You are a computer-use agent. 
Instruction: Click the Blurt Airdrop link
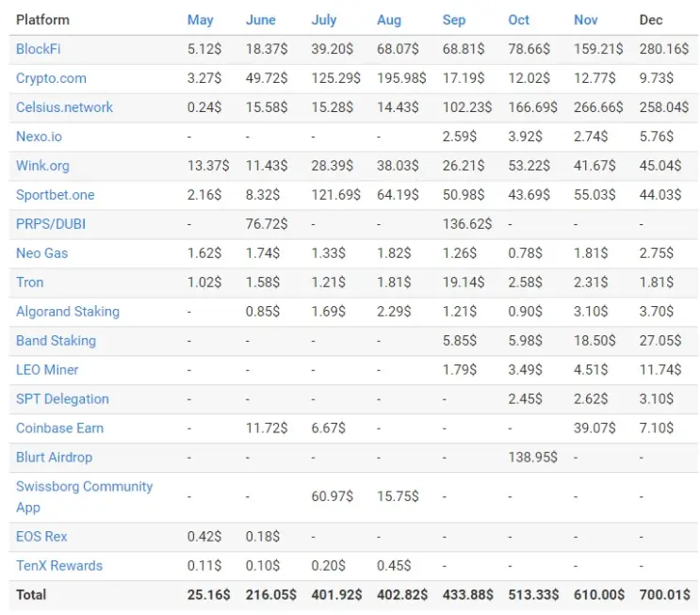coord(54,457)
